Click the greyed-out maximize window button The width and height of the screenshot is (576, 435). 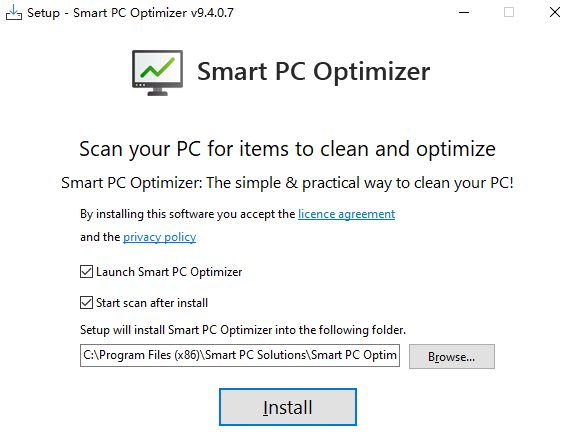[x=509, y=12]
